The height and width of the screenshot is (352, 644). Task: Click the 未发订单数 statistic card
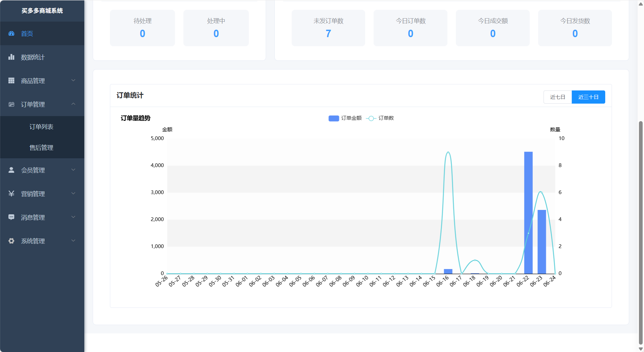coord(328,28)
